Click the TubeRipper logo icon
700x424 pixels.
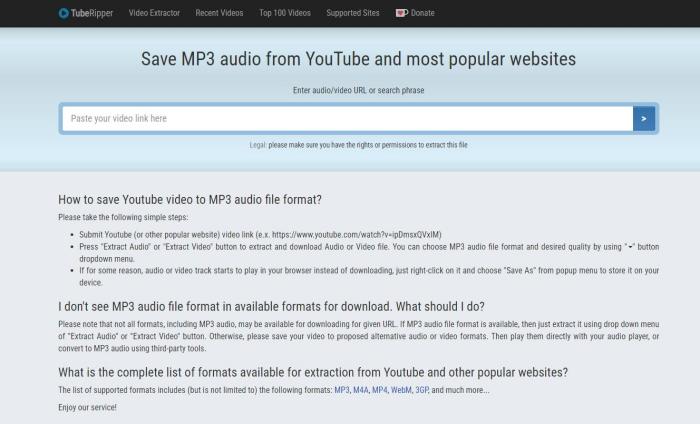pos(63,13)
